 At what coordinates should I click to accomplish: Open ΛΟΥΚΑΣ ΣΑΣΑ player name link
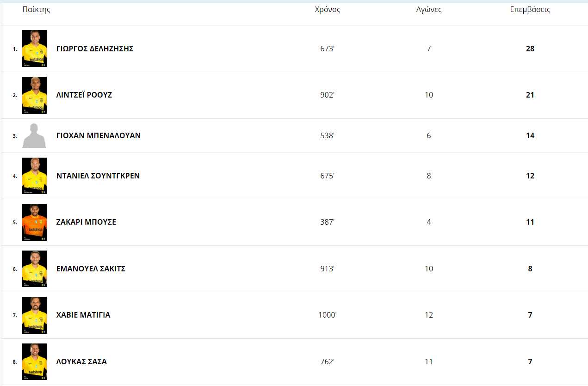(x=81, y=361)
